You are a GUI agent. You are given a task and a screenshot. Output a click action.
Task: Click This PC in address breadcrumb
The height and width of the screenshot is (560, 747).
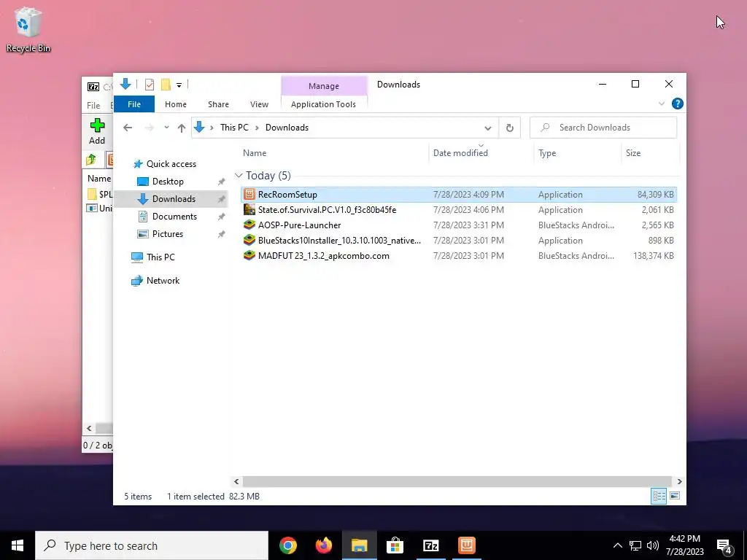coord(234,128)
